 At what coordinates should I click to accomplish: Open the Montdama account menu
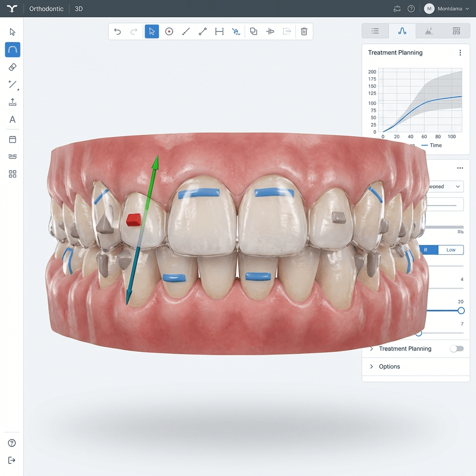[447, 8]
